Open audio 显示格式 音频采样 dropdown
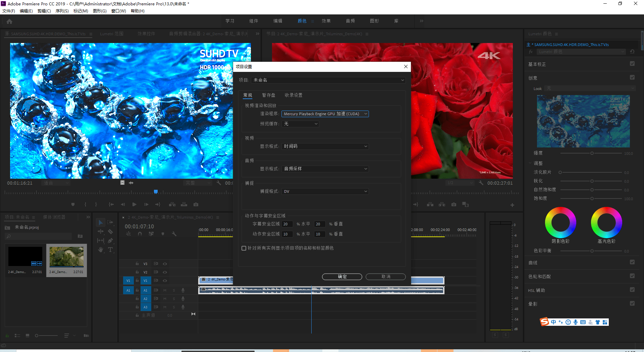Image resolution: width=644 pixels, height=352 pixels. click(325, 169)
